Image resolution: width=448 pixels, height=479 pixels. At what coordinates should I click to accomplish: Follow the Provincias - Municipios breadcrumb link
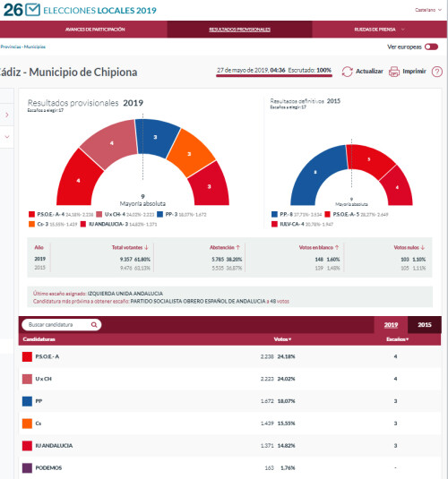[x=23, y=47]
